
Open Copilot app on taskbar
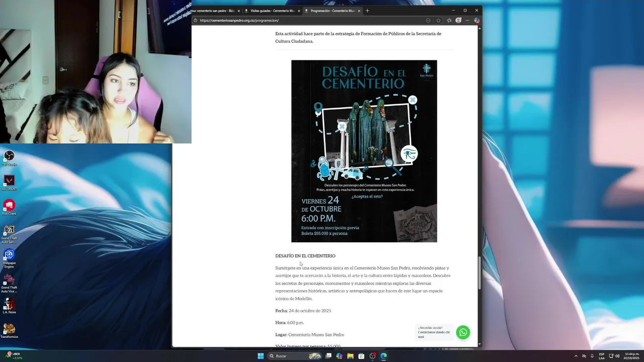point(340,356)
